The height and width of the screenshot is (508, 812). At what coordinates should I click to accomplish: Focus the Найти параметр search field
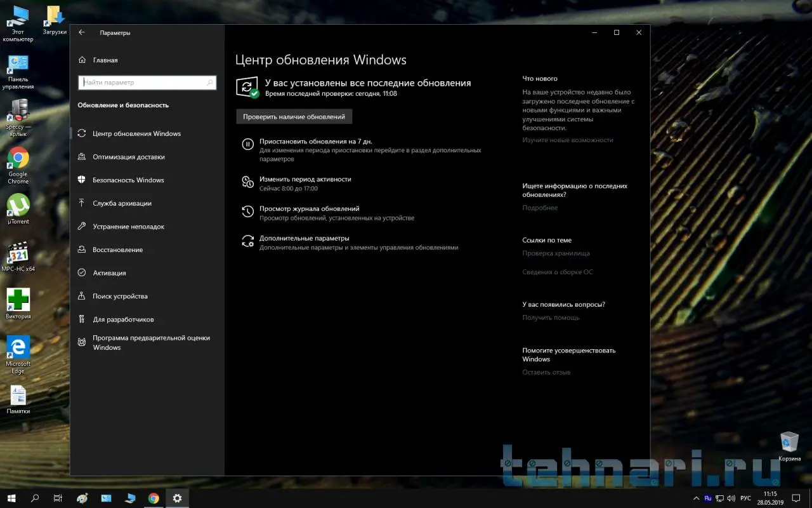pyautogui.click(x=147, y=83)
